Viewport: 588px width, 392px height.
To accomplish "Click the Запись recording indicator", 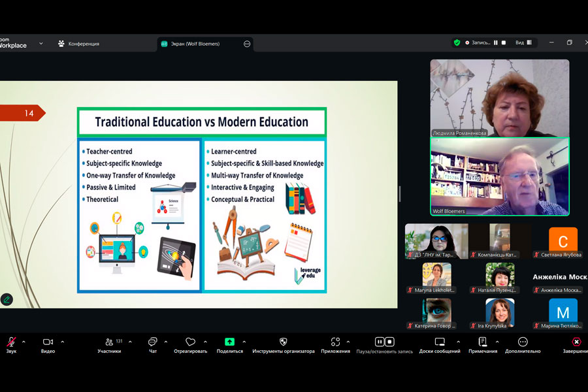I will (478, 42).
